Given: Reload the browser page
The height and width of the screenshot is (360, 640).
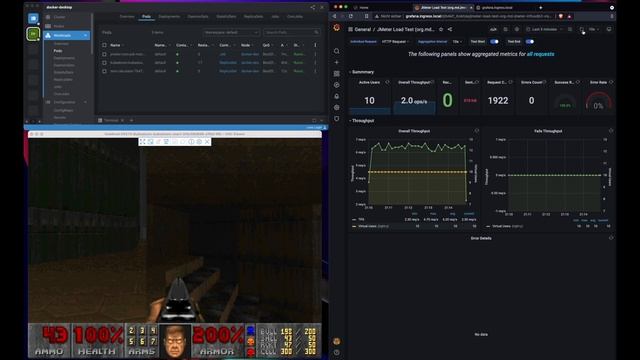Looking at the screenshot, I should pyautogui.click(x=351, y=16).
